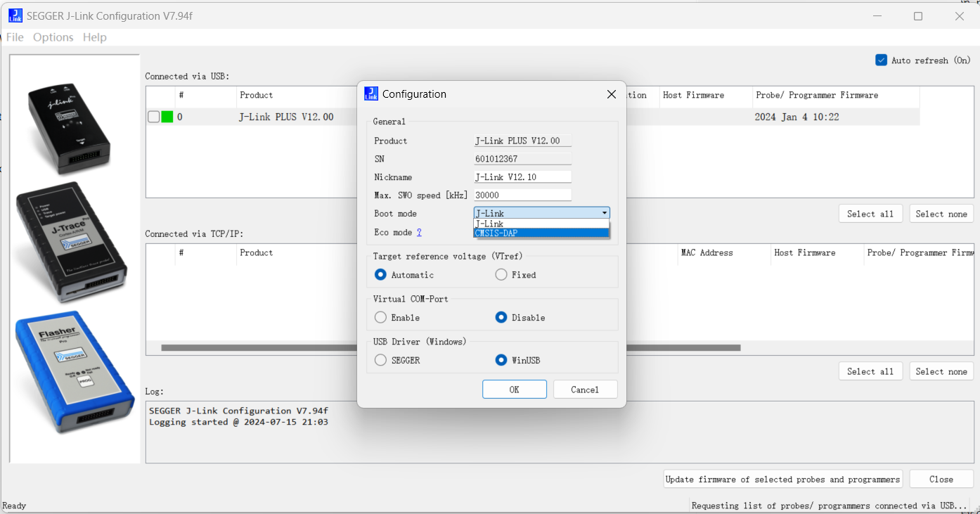The height and width of the screenshot is (514, 980).
Task: Maximize the main J-Link Configuration window
Action: coord(918,16)
